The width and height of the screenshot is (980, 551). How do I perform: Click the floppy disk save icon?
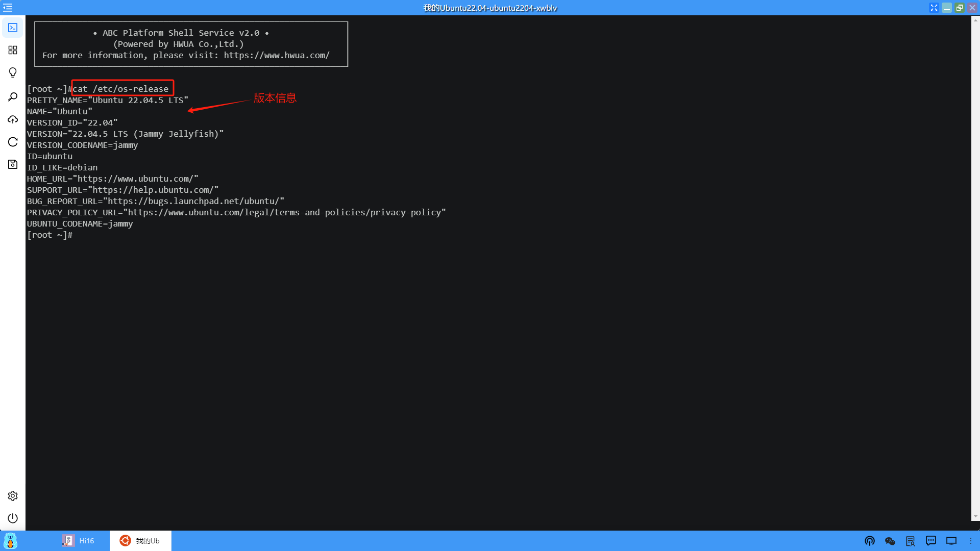pos(13,164)
